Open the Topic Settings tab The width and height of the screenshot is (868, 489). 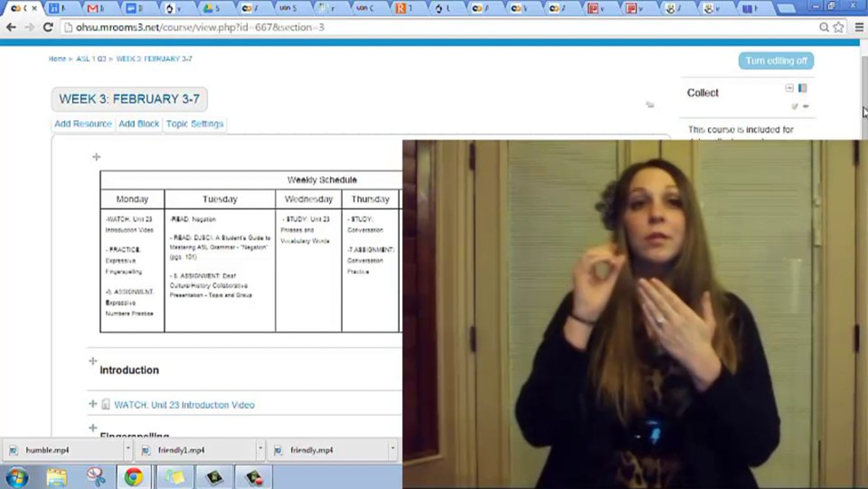pyautogui.click(x=195, y=124)
